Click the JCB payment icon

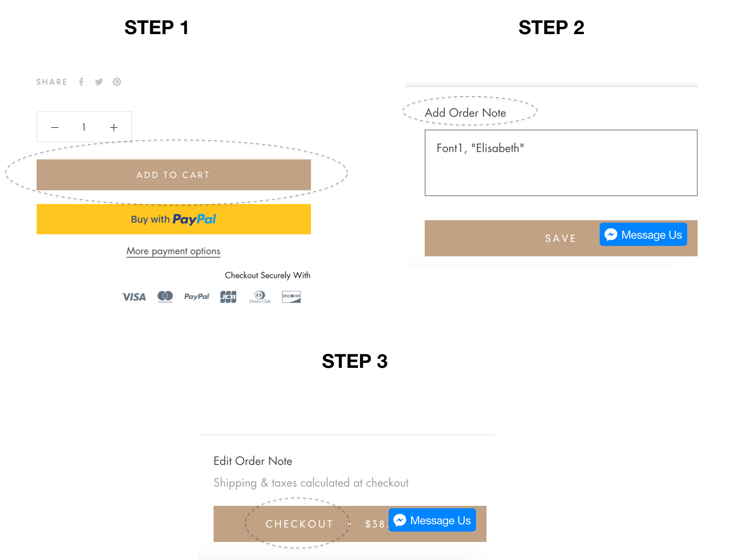point(228,297)
